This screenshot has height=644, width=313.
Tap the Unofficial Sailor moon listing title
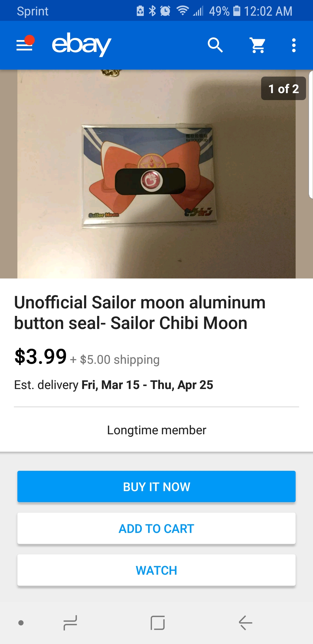(140, 313)
